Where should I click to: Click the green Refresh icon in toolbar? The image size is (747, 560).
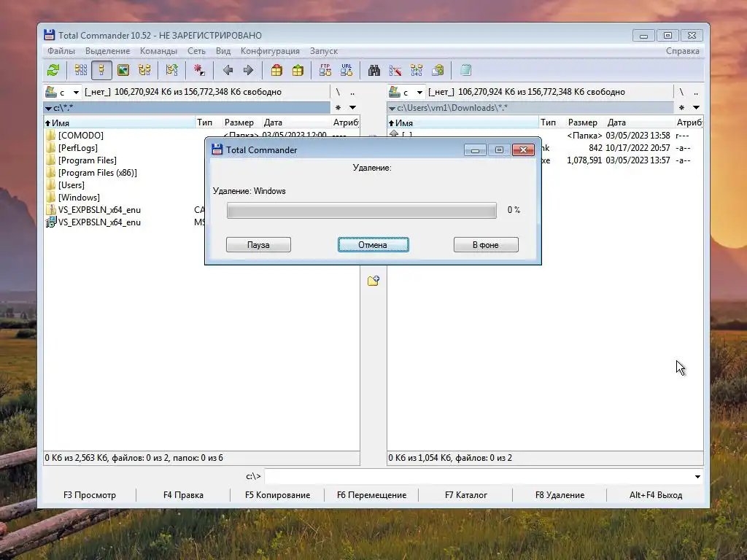(x=53, y=71)
